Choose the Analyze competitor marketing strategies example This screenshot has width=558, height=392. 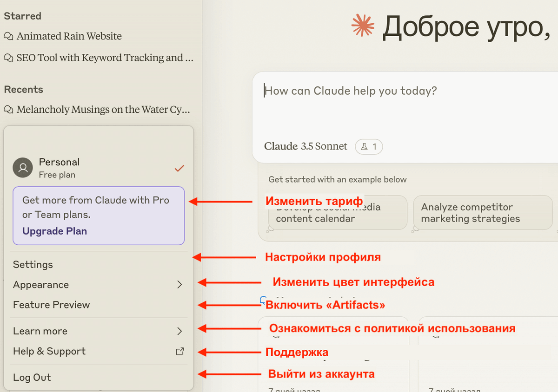tap(483, 213)
